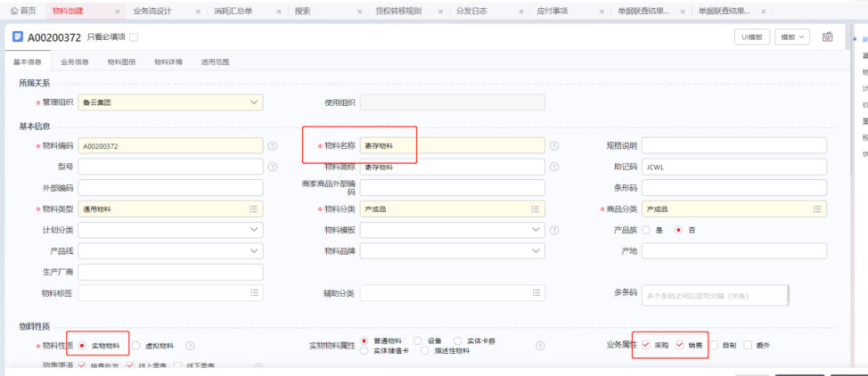This screenshot has height=376, width=868.
Task: Tick the 只看必填项 checkbox
Action: click(x=134, y=37)
